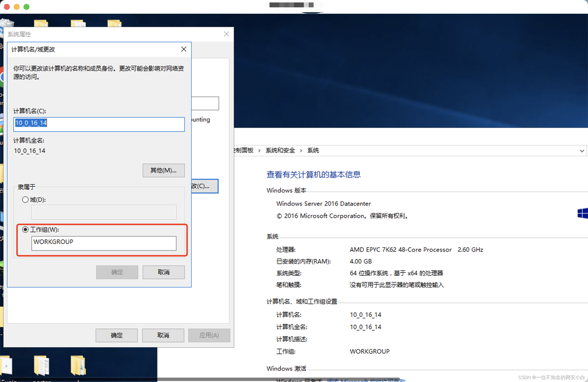Open the second desktop folder at top
The image size is (588, 382).
(78, 24)
